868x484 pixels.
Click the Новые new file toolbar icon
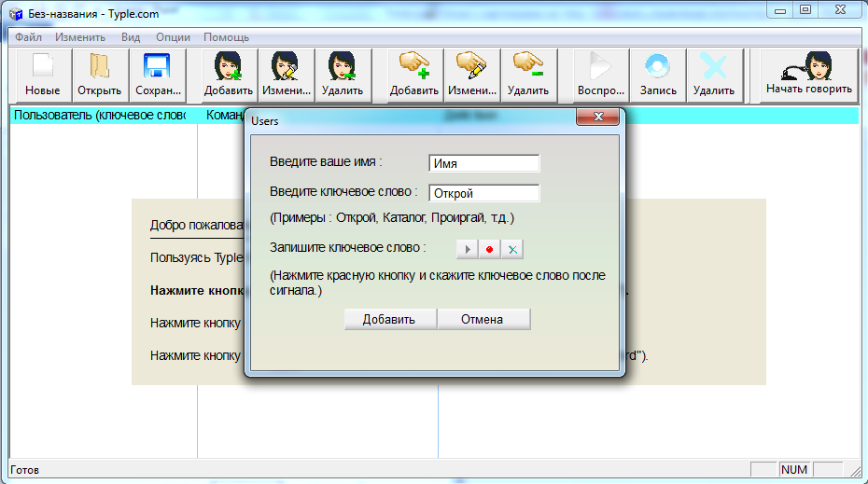(43, 75)
